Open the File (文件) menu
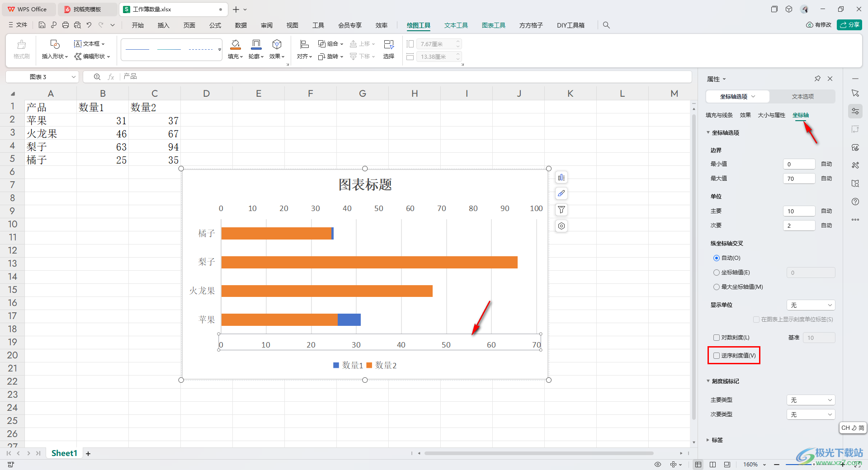The height and width of the screenshot is (470, 868). pyautogui.click(x=18, y=25)
